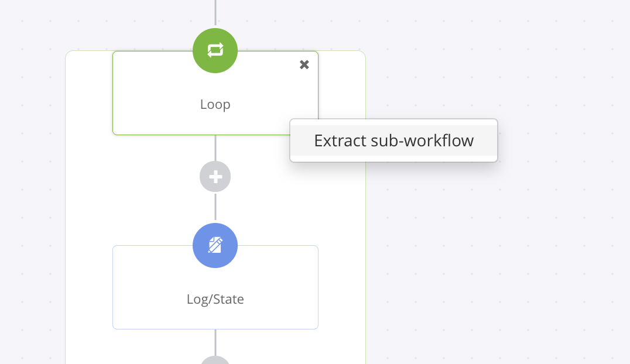
Task: Choose Extract sub-workflow from the context menu
Action: tap(393, 140)
